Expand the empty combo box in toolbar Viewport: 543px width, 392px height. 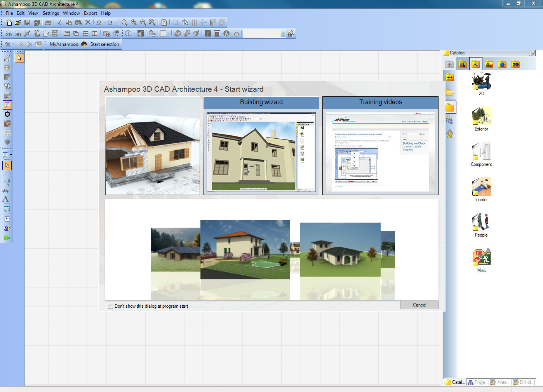283,34
